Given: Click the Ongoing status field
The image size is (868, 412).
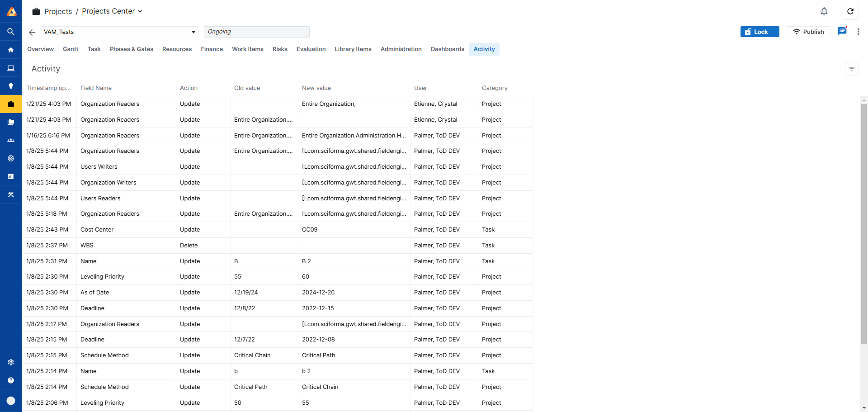Looking at the screenshot, I should 256,32.
